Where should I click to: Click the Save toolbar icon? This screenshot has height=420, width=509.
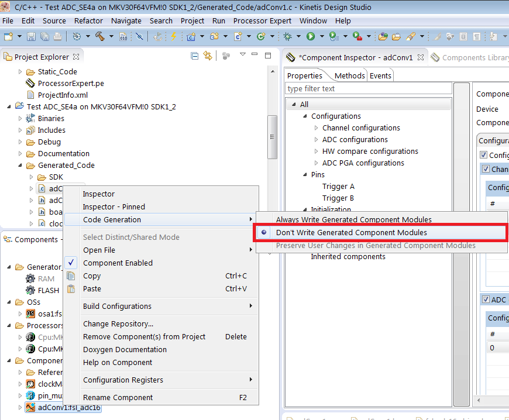point(31,36)
